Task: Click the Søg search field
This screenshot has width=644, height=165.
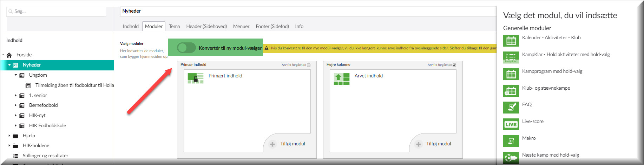Action: 56,12
